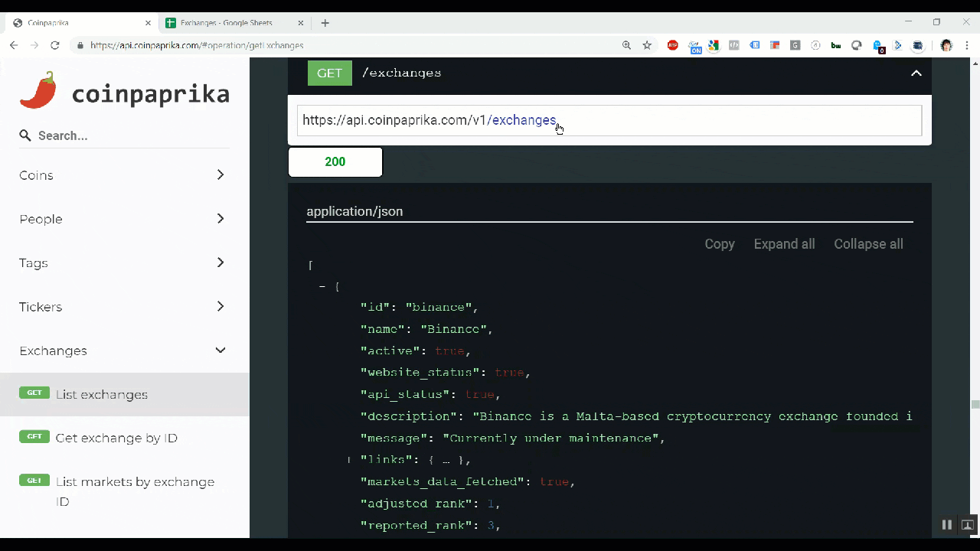Copy the JSON response

[720, 244]
